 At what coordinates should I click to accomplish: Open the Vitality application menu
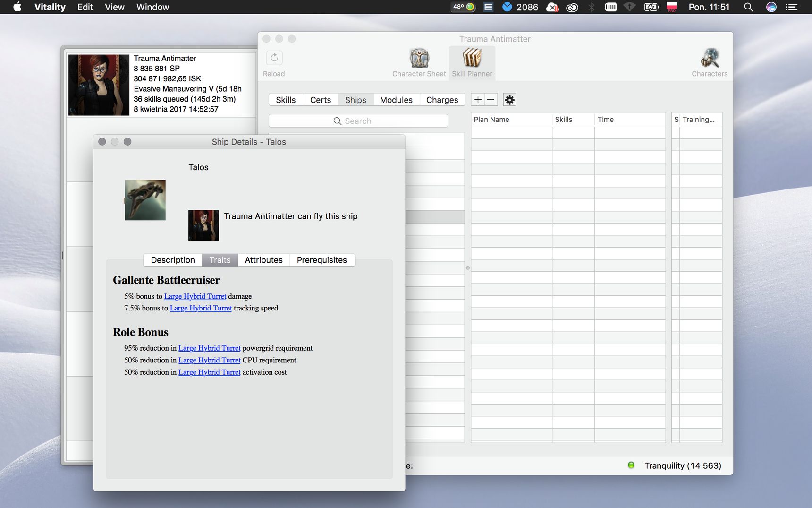[50, 7]
